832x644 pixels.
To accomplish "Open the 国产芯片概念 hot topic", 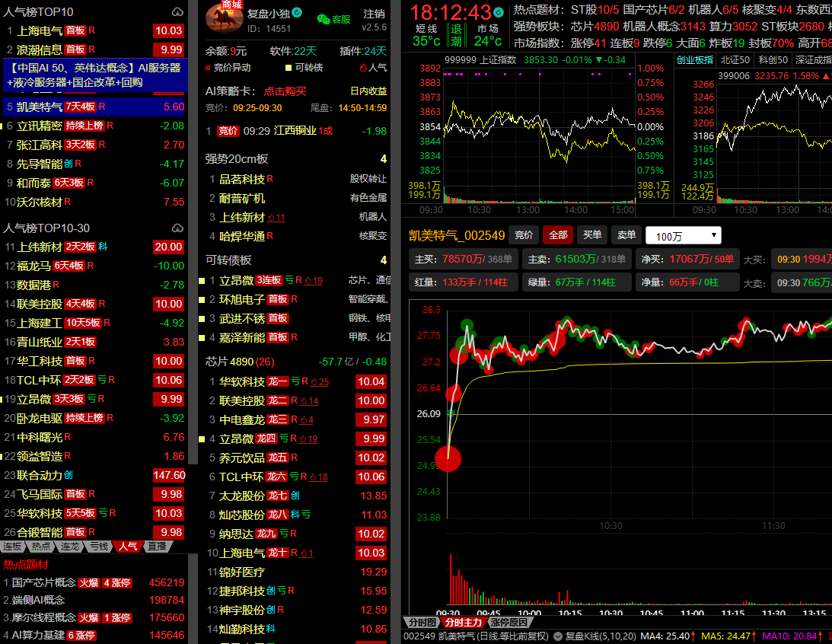I will pos(94,583).
